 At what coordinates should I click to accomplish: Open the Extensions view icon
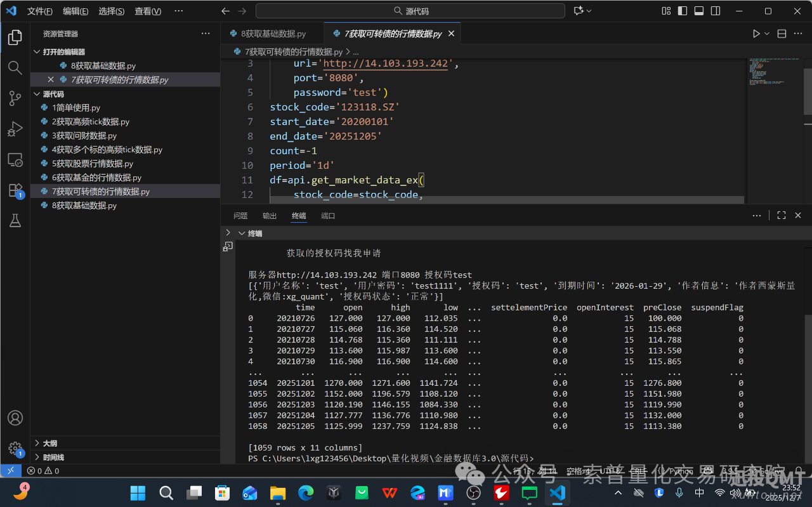15,190
